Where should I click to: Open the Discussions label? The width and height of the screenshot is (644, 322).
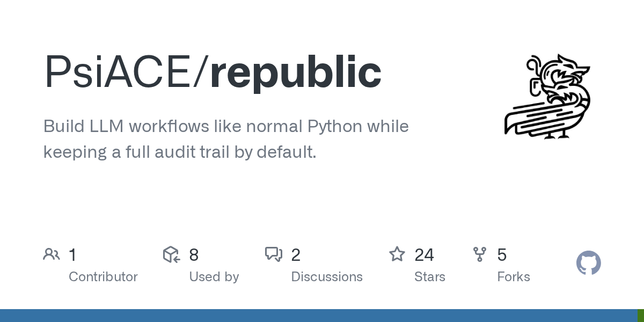[327, 277]
